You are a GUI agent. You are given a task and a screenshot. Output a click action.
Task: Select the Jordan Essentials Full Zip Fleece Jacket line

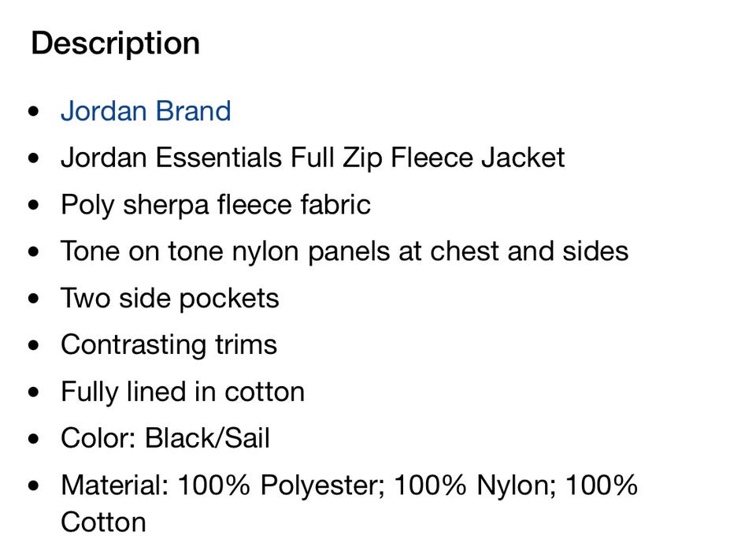[x=313, y=158]
